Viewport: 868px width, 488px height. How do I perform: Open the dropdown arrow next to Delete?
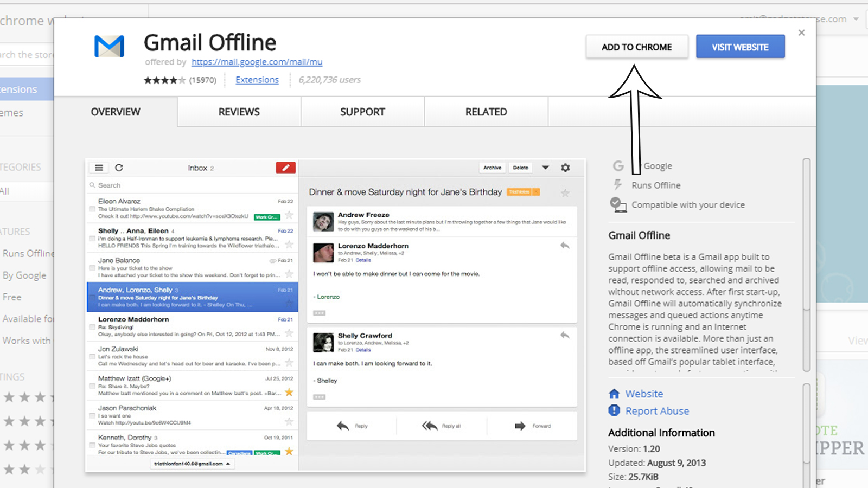pos(545,168)
